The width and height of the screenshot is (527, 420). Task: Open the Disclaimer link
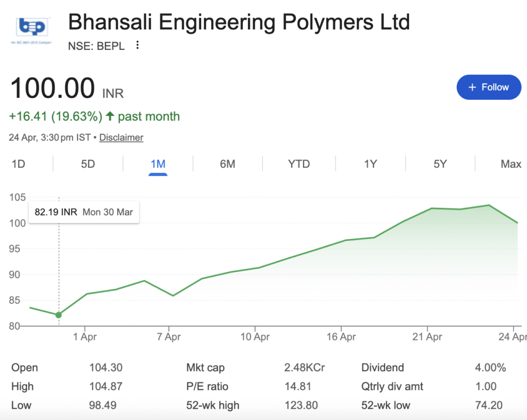click(x=121, y=137)
